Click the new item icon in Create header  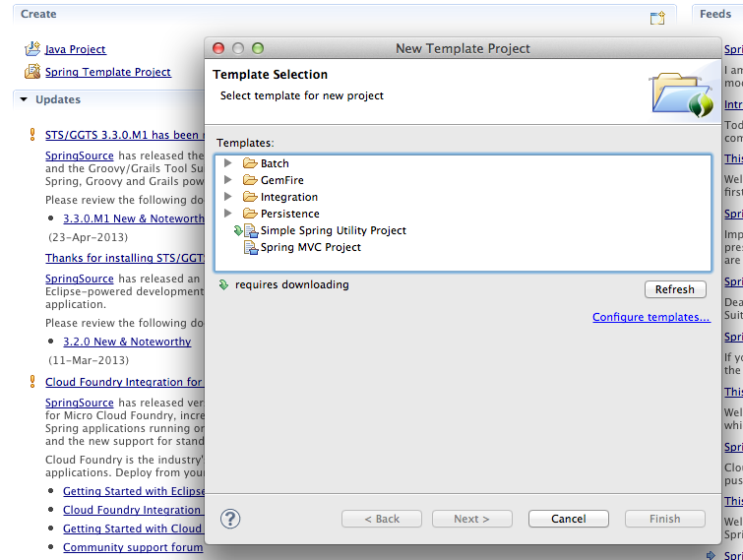point(657,18)
